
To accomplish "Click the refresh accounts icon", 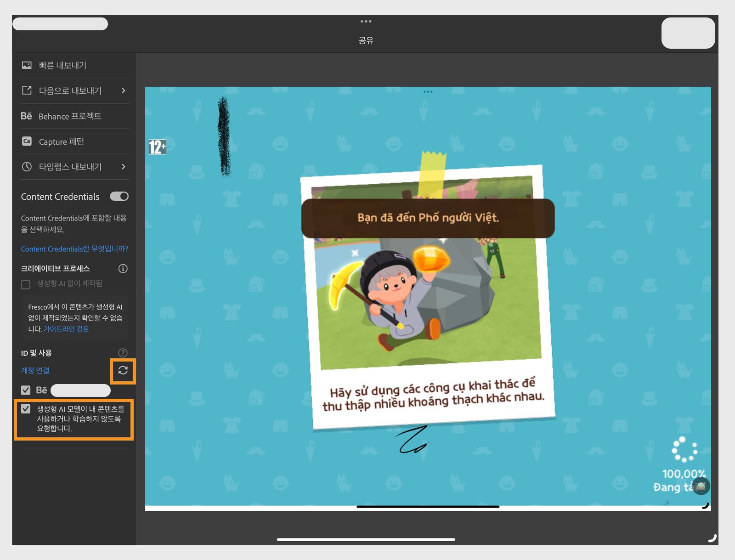I will 123,370.
